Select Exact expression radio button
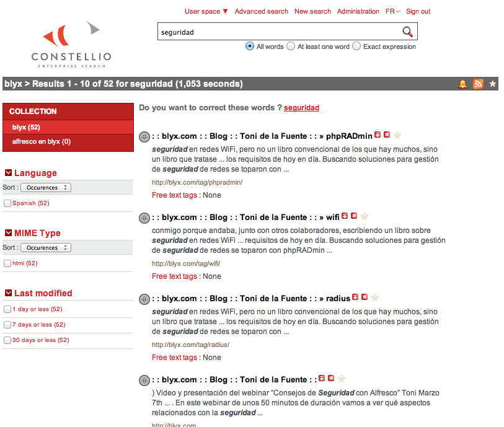This screenshot has width=504, height=427. [356, 46]
